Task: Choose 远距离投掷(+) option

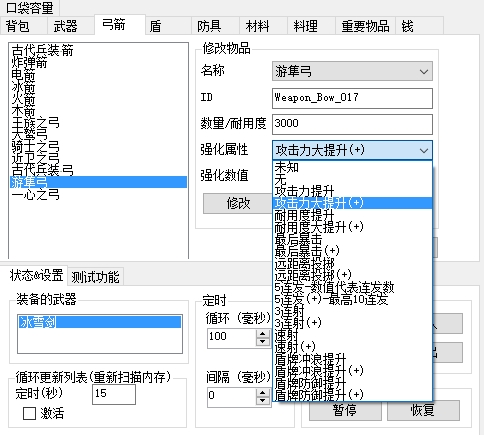Action: [352, 275]
